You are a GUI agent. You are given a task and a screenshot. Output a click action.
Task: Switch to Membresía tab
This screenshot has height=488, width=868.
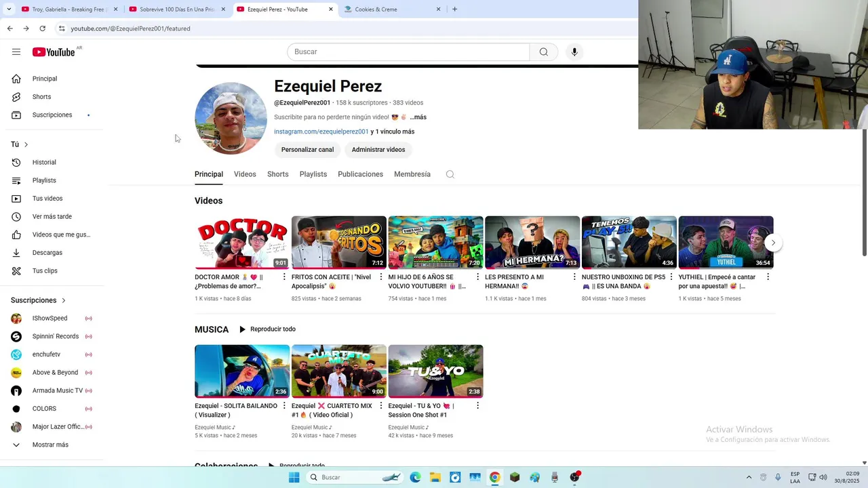click(412, 174)
